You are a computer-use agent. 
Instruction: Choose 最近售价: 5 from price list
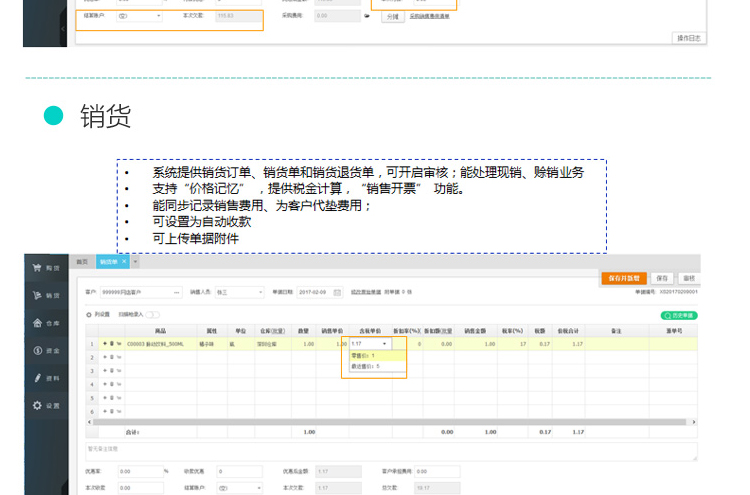click(378, 366)
